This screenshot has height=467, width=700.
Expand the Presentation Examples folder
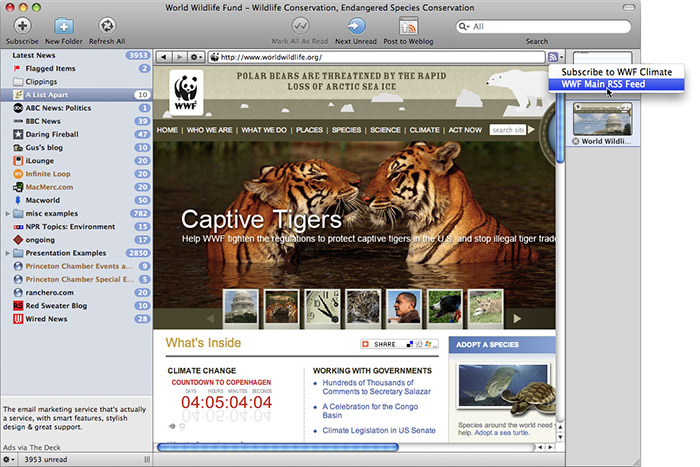point(8,253)
